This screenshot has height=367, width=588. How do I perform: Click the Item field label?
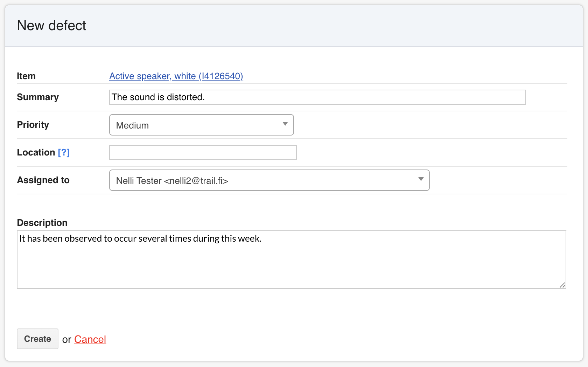26,76
